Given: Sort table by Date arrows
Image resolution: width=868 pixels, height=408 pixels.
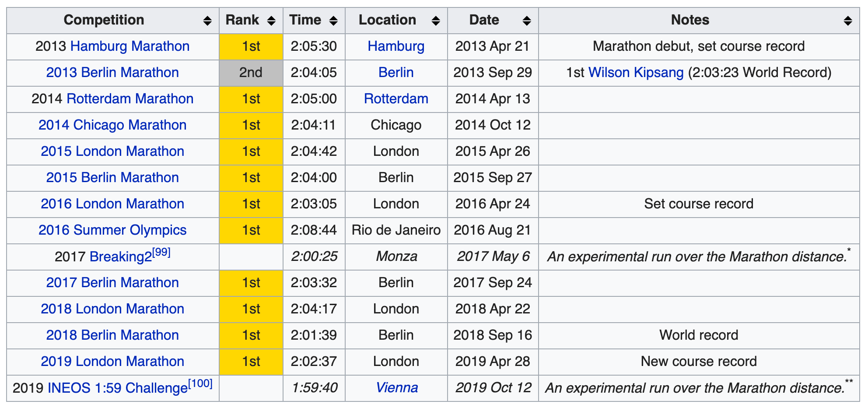Looking at the screenshot, I should pos(527,21).
